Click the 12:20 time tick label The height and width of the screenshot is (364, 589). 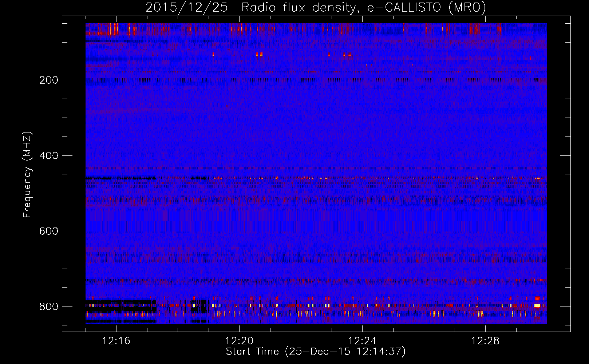239,341
